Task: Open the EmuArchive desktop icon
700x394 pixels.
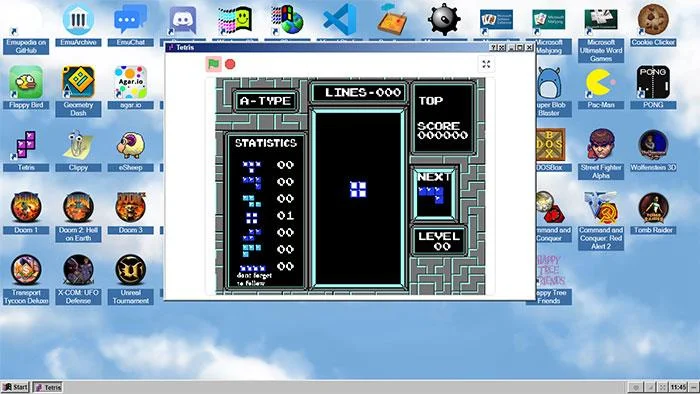Action: 78,24
